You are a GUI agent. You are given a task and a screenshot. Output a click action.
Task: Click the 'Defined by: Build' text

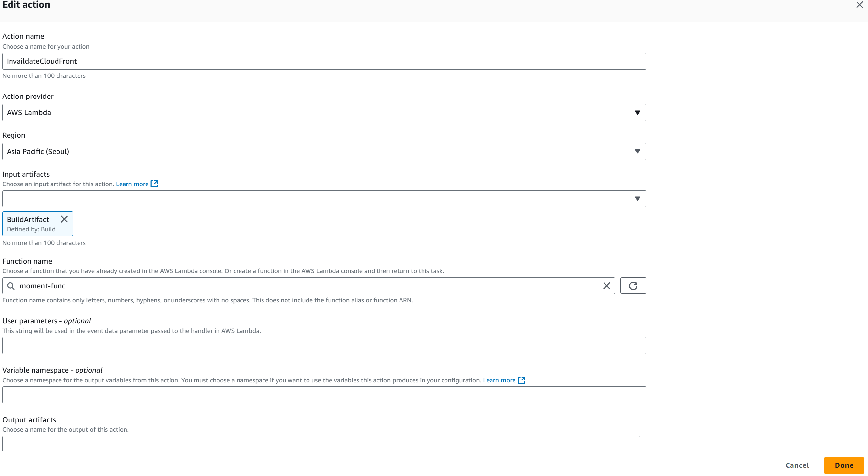click(x=31, y=229)
